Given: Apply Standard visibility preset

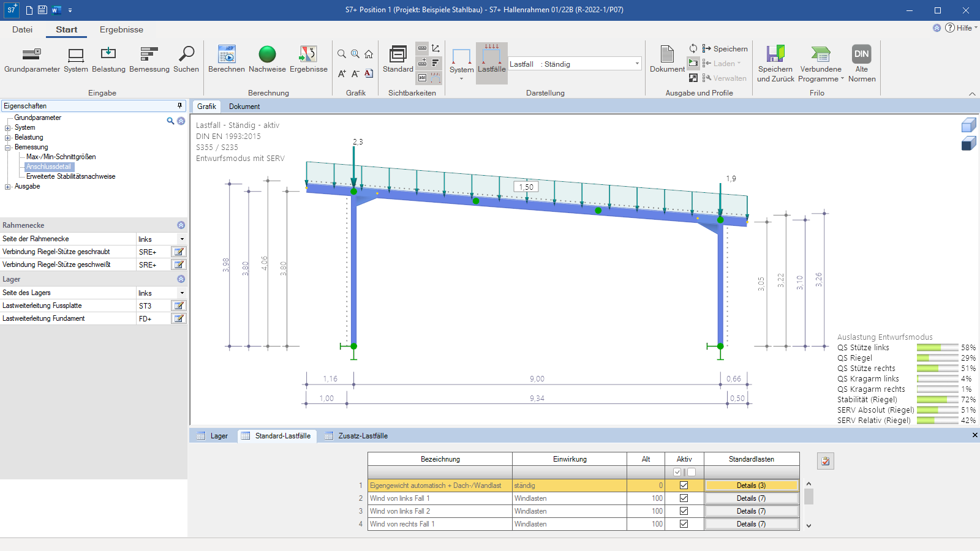Looking at the screenshot, I should click(x=398, y=59).
